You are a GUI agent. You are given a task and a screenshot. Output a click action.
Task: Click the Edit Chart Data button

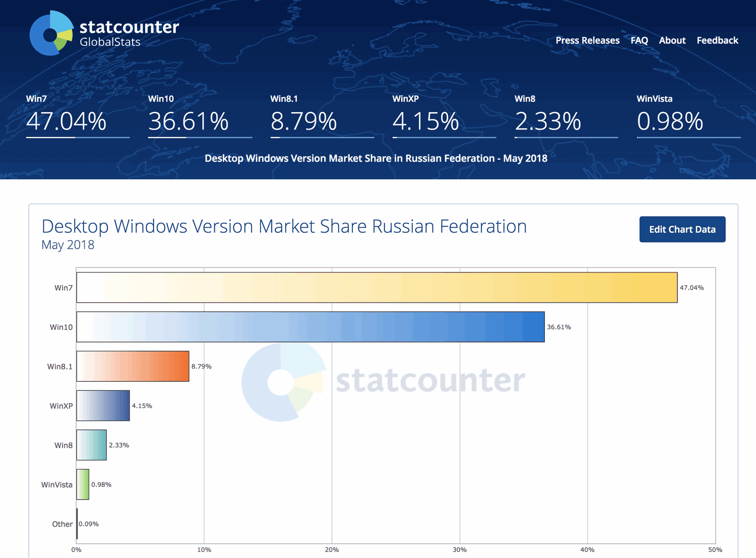click(682, 229)
